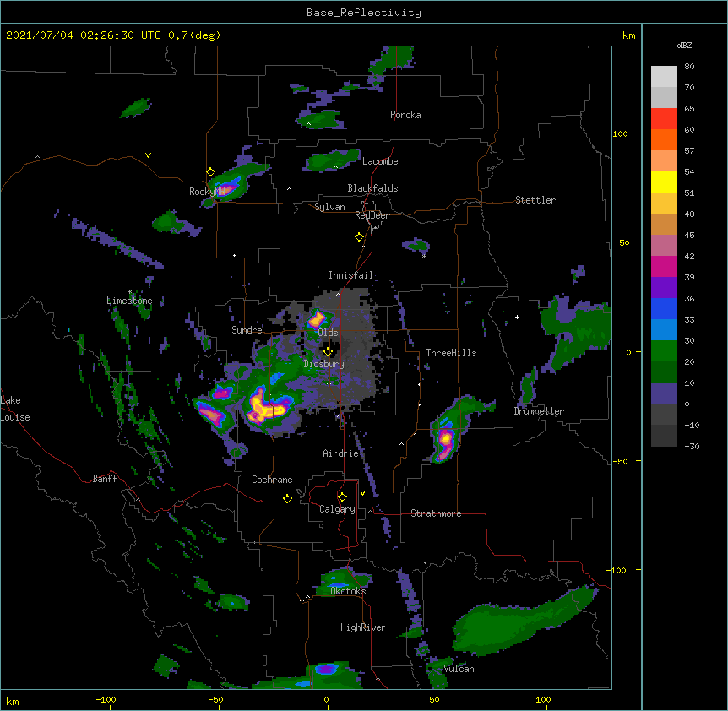This screenshot has height=711, width=728.
Task: Click the Ponoka city label
Action: [405, 115]
